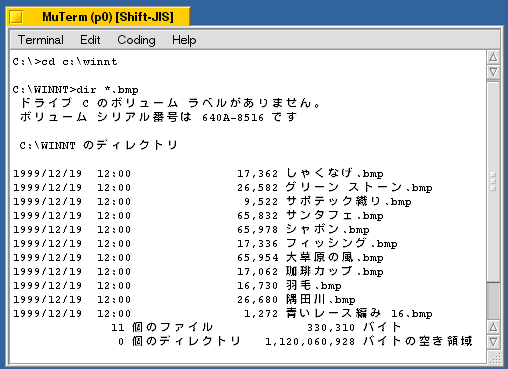This screenshot has height=369, width=508.
Task: Click the MuTerm (p0) [Shift-JIS] title tab
Action: pyautogui.click(x=99, y=17)
